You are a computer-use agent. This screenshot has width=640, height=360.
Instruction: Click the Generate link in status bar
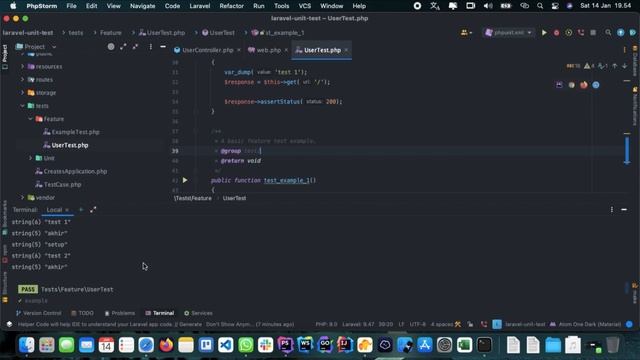click(x=191, y=324)
